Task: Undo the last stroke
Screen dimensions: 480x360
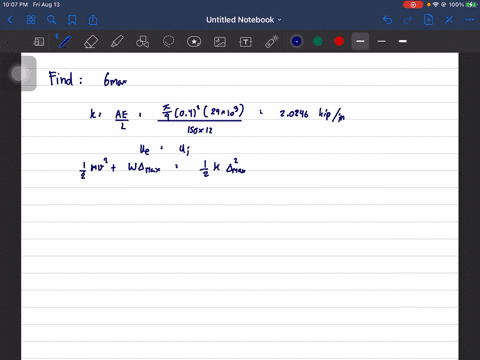Action: (x=387, y=20)
